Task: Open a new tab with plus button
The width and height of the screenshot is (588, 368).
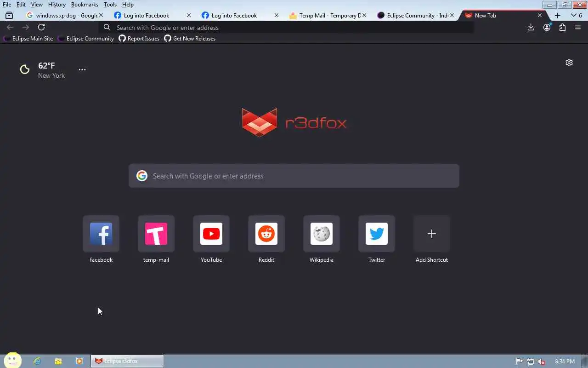Action: (x=557, y=15)
